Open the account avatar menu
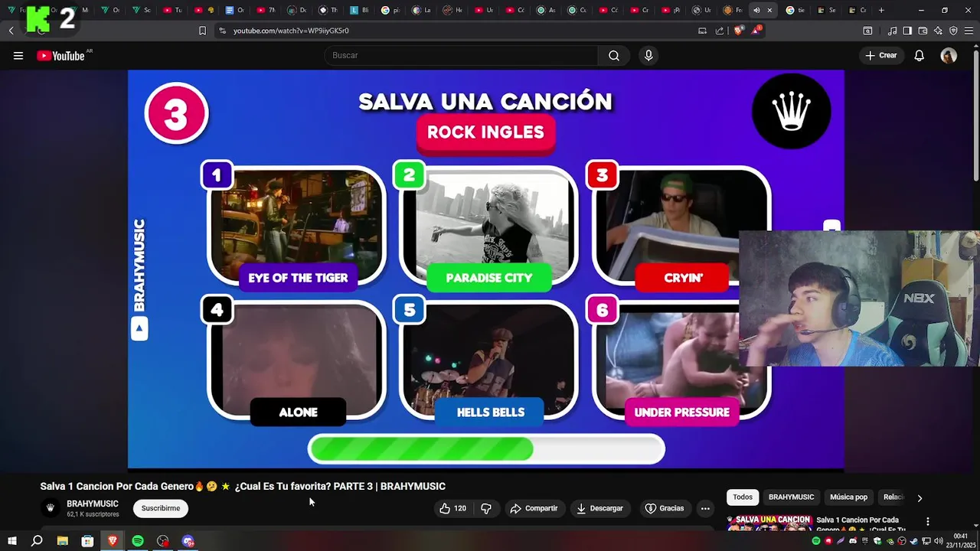The image size is (980, 551). click(949, 55)
